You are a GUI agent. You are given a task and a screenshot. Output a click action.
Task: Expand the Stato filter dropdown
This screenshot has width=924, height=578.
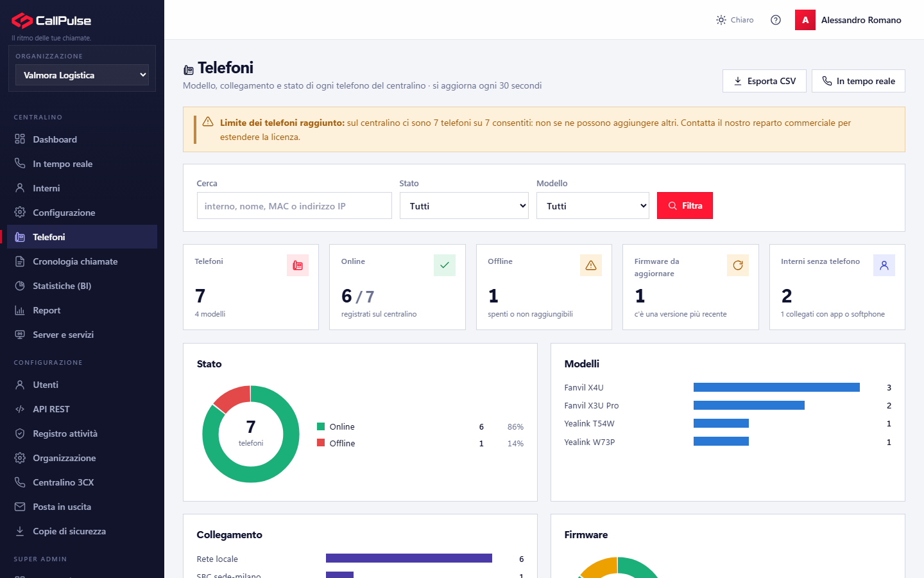pyautogui.click(x=464, y=206)
